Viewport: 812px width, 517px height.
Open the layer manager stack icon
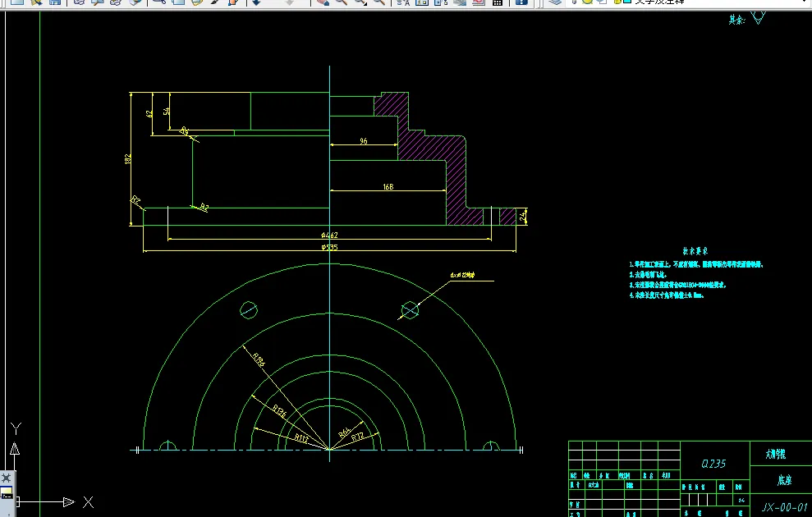coord(555,2)
